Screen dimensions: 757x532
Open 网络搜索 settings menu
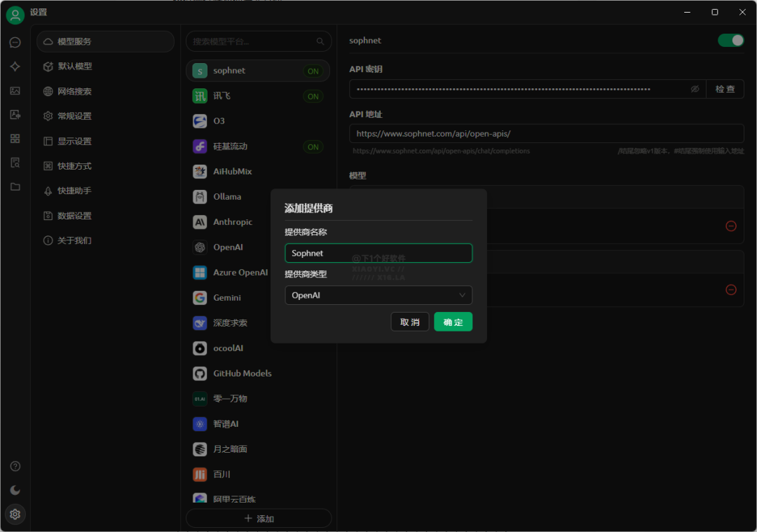pos(105,91)
